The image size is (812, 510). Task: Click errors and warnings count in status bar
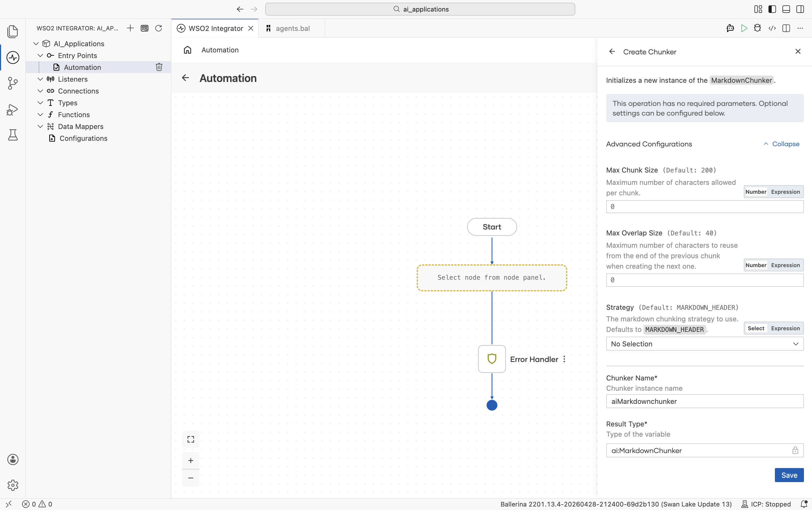coord(37,504)
